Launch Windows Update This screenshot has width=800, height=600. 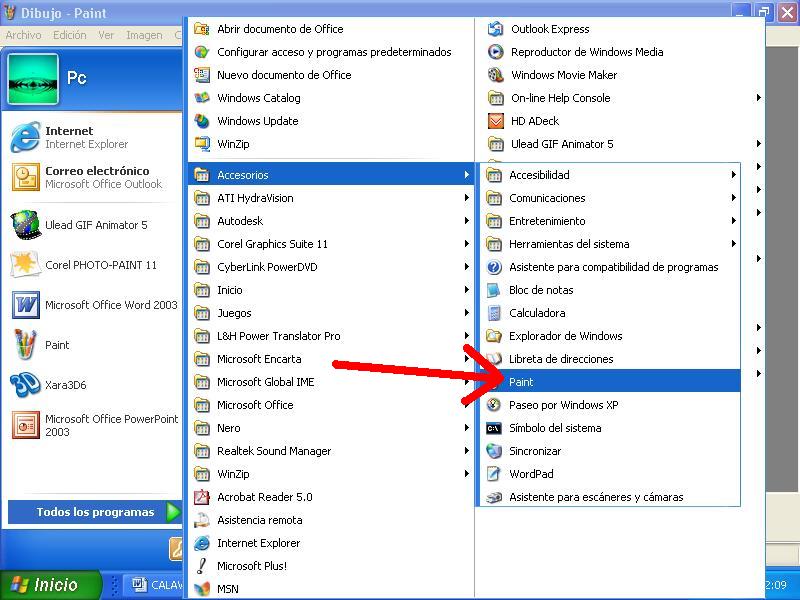click(x=331, y=120)
